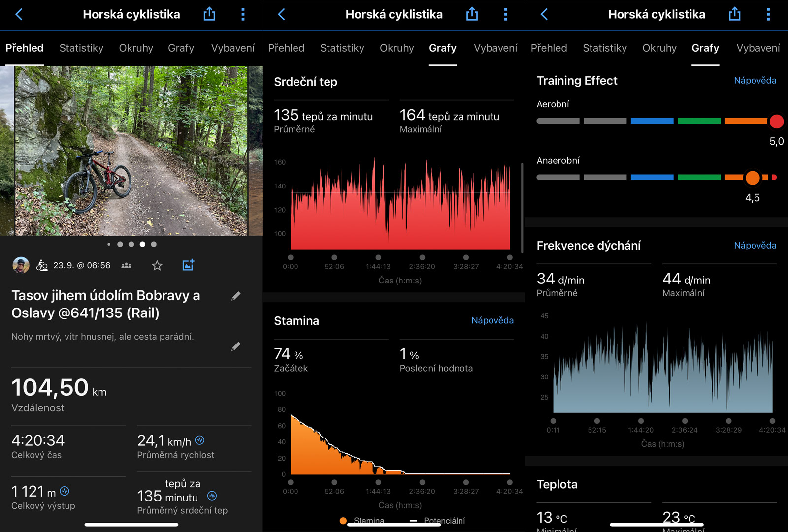
Task: Tap the user profile avatar
Action: coord(21,265)
